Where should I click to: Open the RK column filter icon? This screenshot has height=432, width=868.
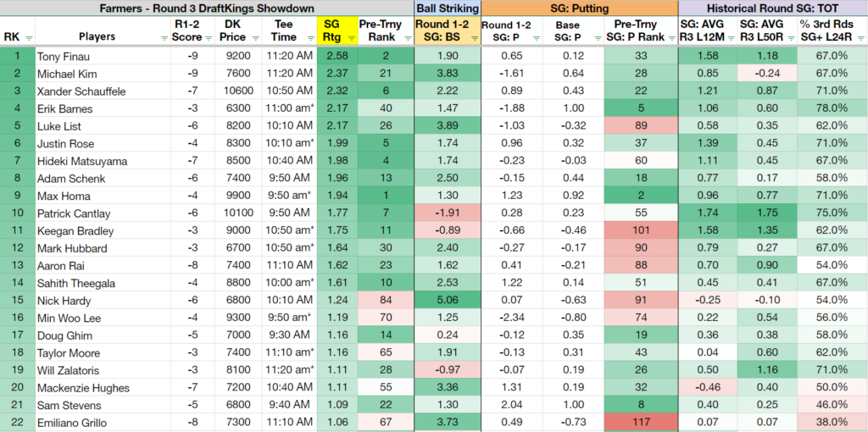29,38
